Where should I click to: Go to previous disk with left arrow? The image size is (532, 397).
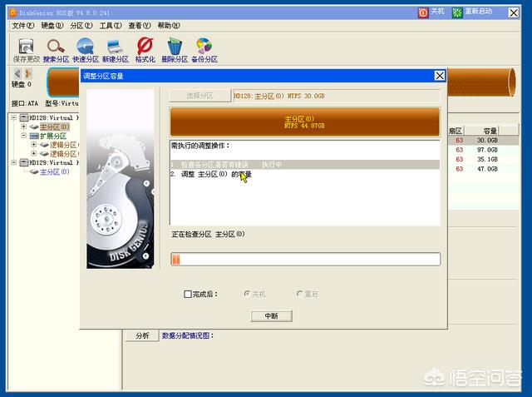[17, 73]
